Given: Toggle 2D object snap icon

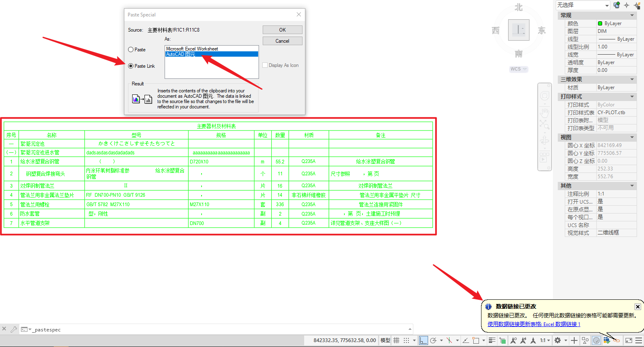Looking at the screenshot, I should point(476,340).
